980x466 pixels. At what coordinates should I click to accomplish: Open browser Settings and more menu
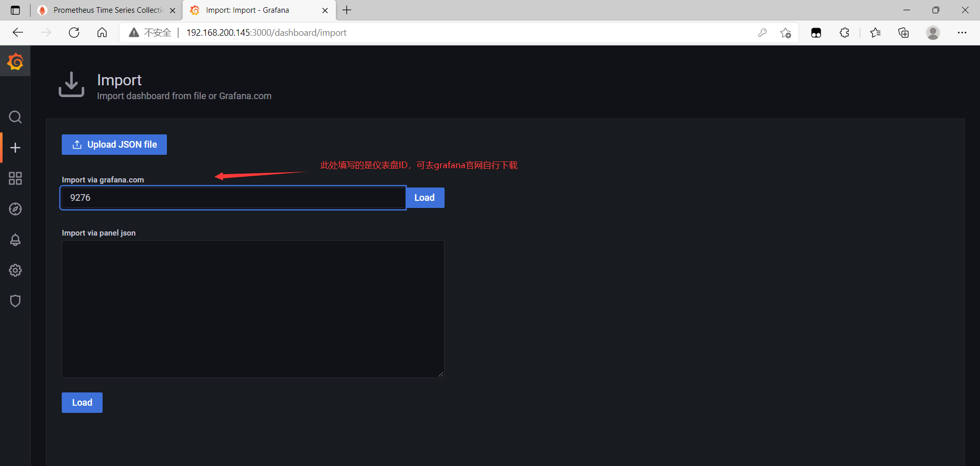pyautogui.click(x=962, y=33)
